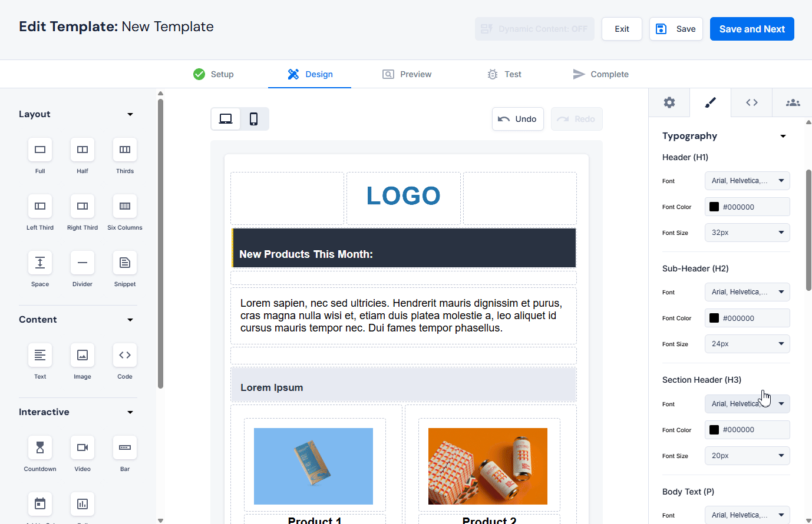Click the Undo button
812x524 pixels.
coord(517,119)
